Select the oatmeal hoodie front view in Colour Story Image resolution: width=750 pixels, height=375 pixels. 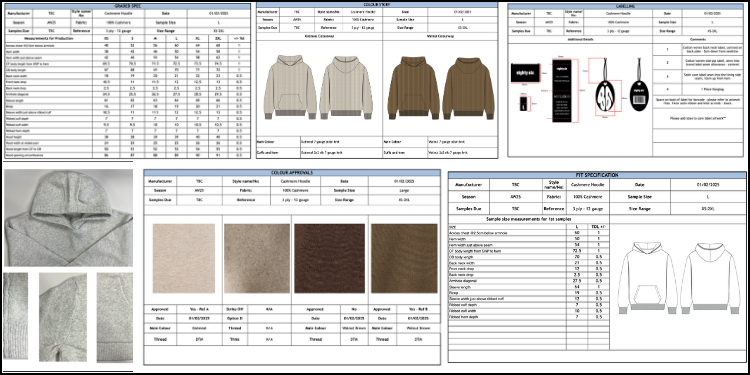290,88
